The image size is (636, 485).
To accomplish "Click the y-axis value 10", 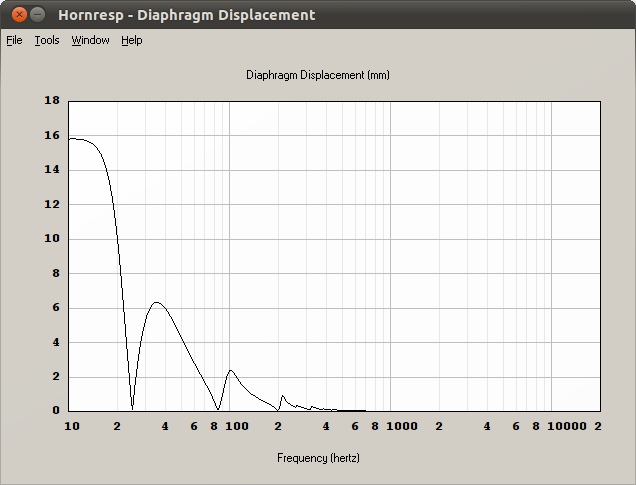I will click(52, 238).
